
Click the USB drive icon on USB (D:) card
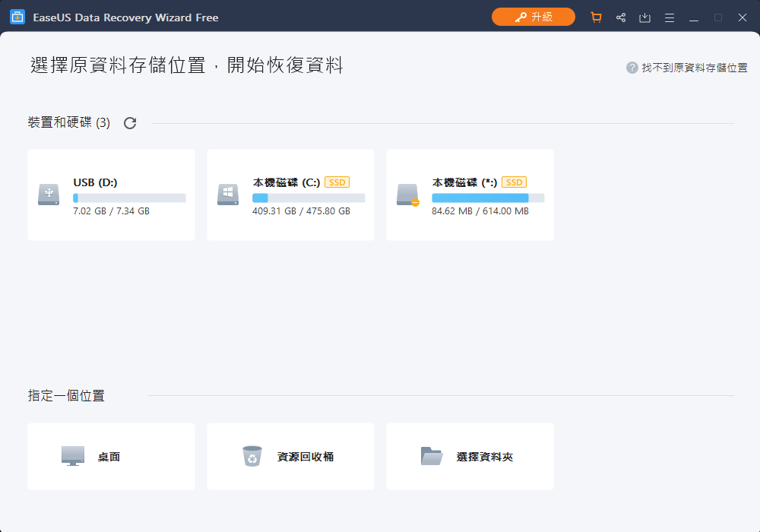click(x=48, y=195)
